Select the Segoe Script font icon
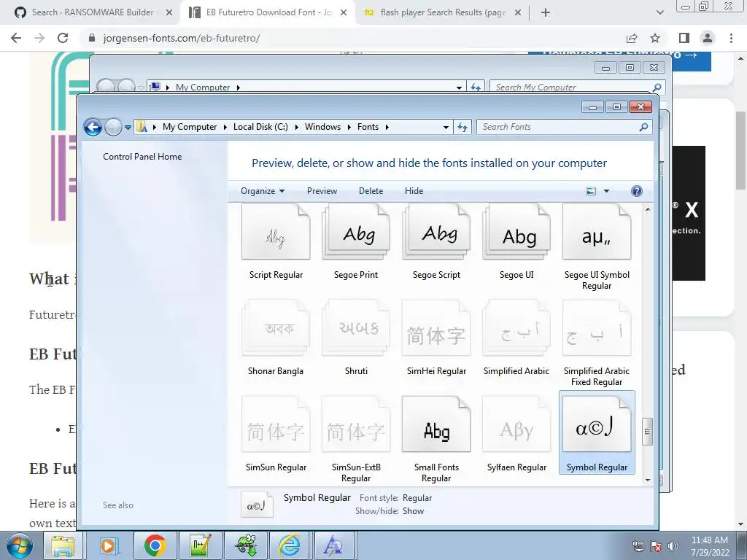The width and height of the screenshot is (747, 560). pyautogui.click(x=436, y=232)
